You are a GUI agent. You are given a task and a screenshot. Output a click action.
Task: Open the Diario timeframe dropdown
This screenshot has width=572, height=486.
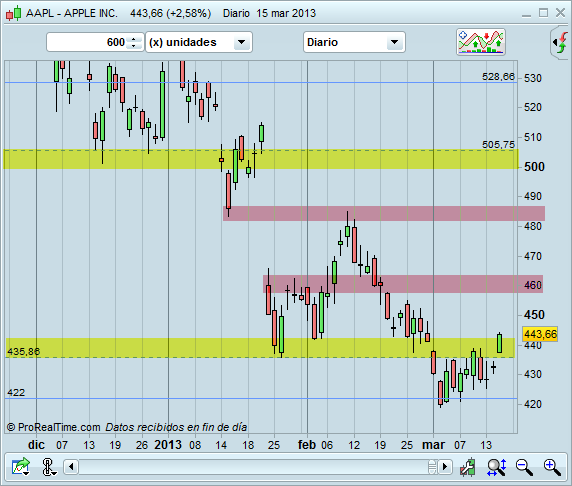[x=354, y=42]
